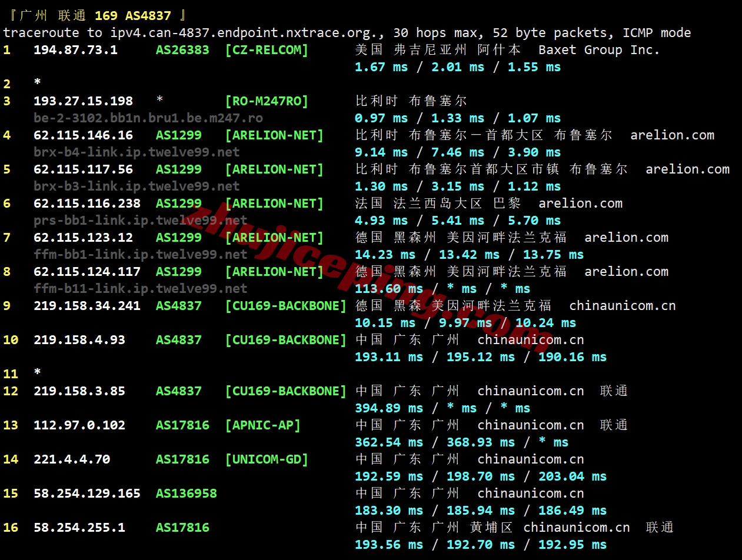This screenshot has width=742, height=560.
Task: Click the prs-bb1-link.ip.twelve99.net hostname
Action: [x=140, y=221]
